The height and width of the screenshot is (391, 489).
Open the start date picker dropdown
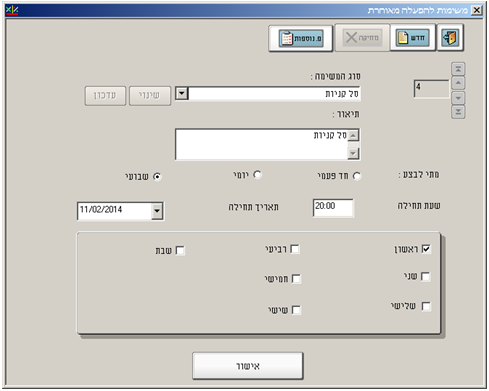157,211
